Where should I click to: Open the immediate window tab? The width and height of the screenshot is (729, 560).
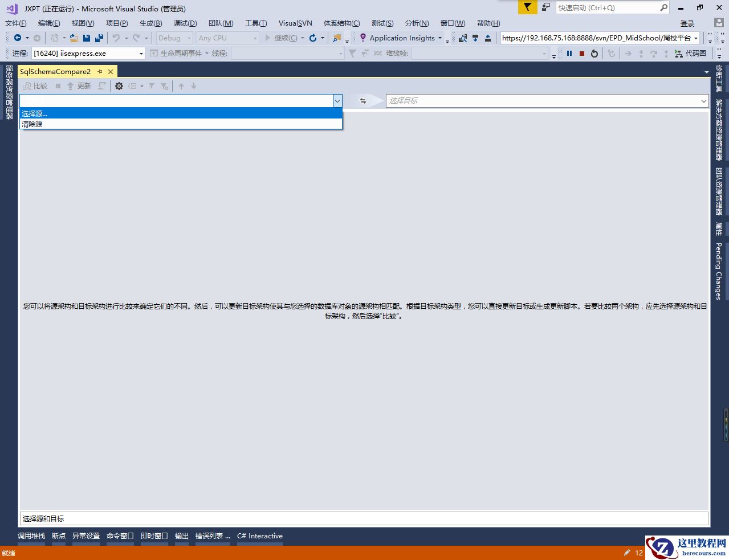pyautogui.click(x=154, y=536)
